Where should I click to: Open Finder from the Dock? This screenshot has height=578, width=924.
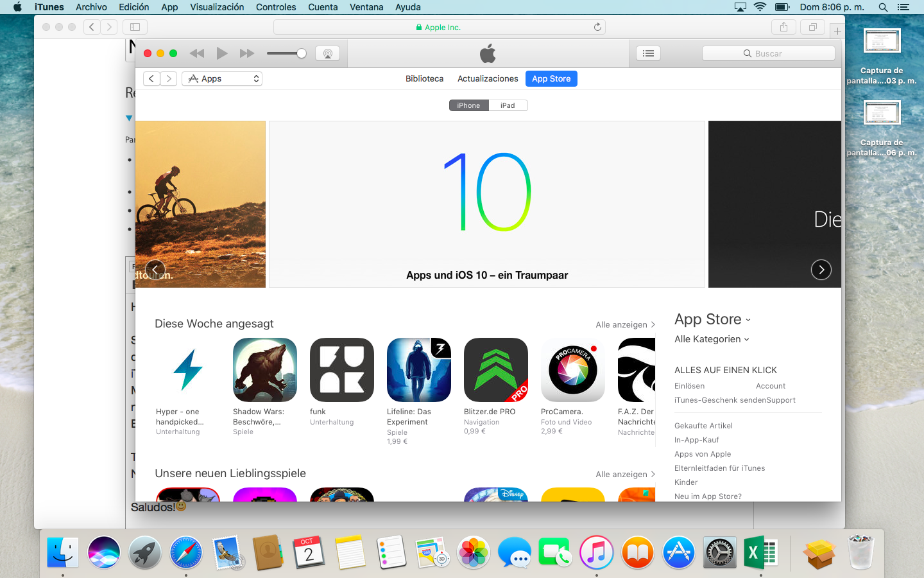coord(63,552)
